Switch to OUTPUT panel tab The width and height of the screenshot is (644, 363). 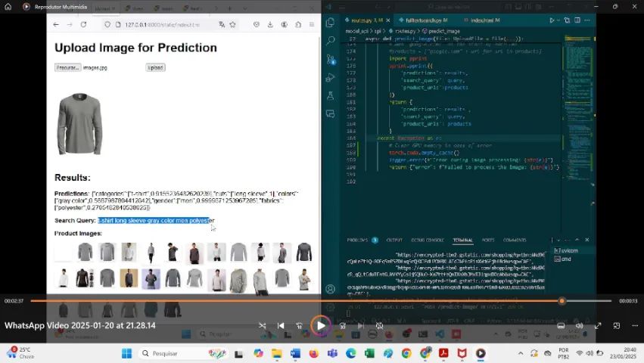click(394, 240)
